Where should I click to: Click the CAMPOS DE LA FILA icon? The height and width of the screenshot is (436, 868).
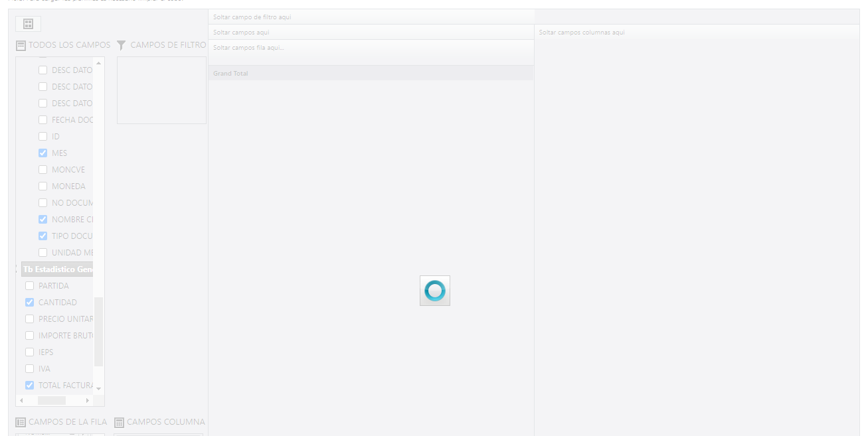coord(21,422)
